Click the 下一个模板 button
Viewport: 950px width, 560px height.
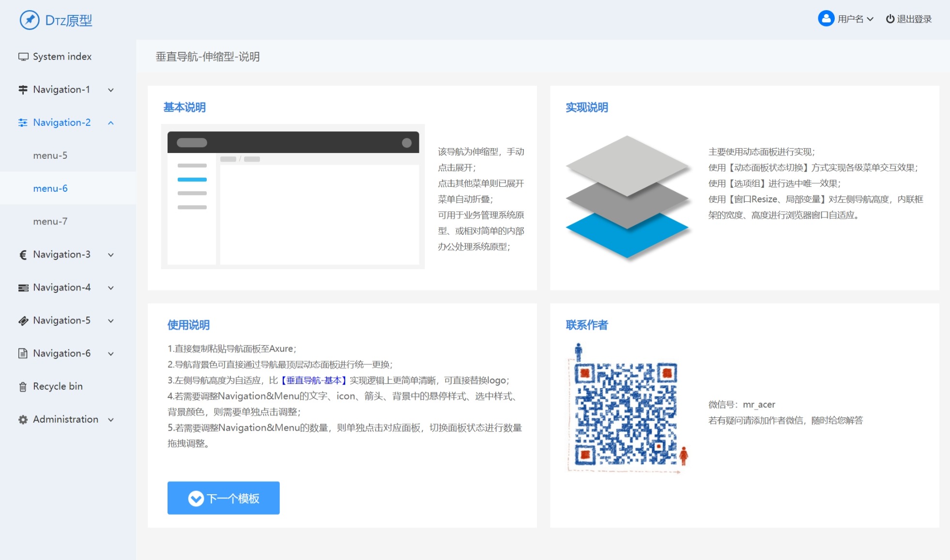click(223, 498)
